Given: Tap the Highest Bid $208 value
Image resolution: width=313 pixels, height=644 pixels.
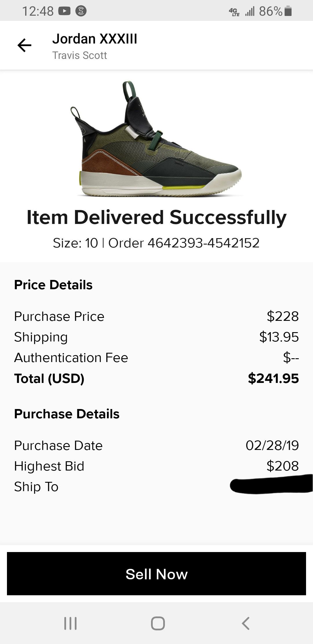Looking at the screenshot, I should [283, 466].
